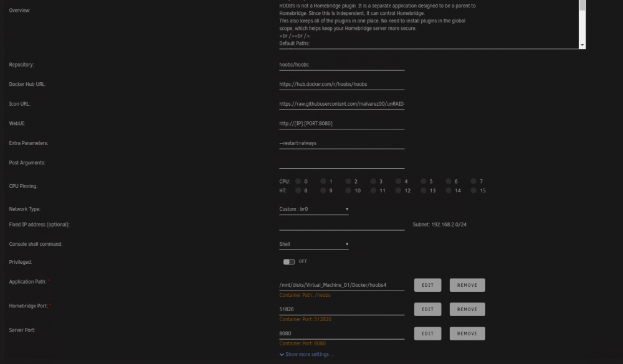623x364 pixels.
Task: Toggle HT pinning checkbox 13
Action: tap(424, 190)
